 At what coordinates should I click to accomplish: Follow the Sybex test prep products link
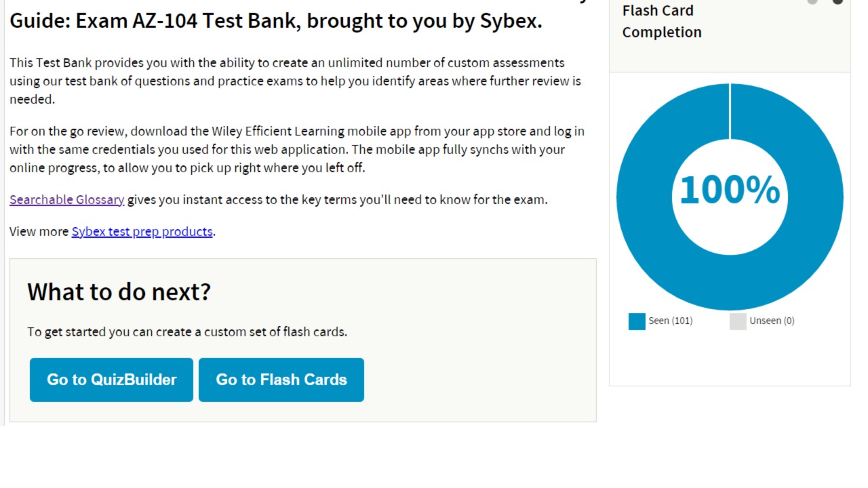tap(142, 231)
